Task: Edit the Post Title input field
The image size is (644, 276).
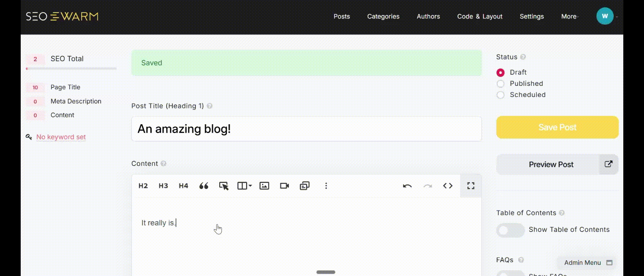Action: click(306, 129)
